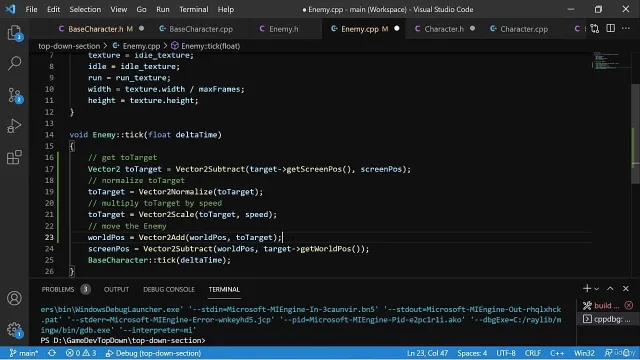The image size is (640, 360).
Task: Split the editor right
Action: [611, 29]
